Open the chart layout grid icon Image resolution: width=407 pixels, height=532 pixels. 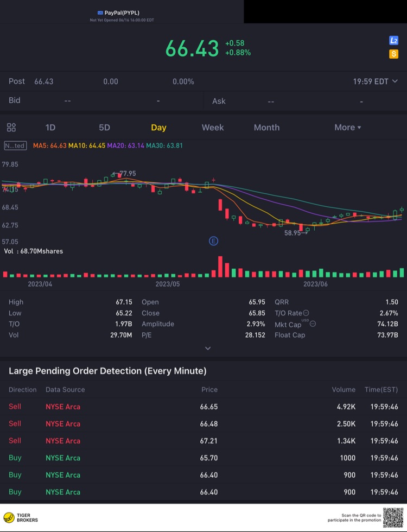[11, 128]
